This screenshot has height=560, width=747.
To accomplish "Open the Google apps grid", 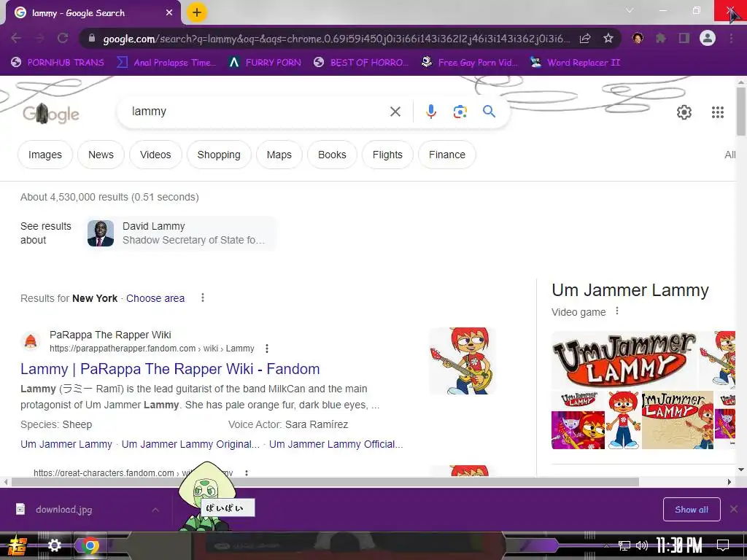I will tap(718, 112).
